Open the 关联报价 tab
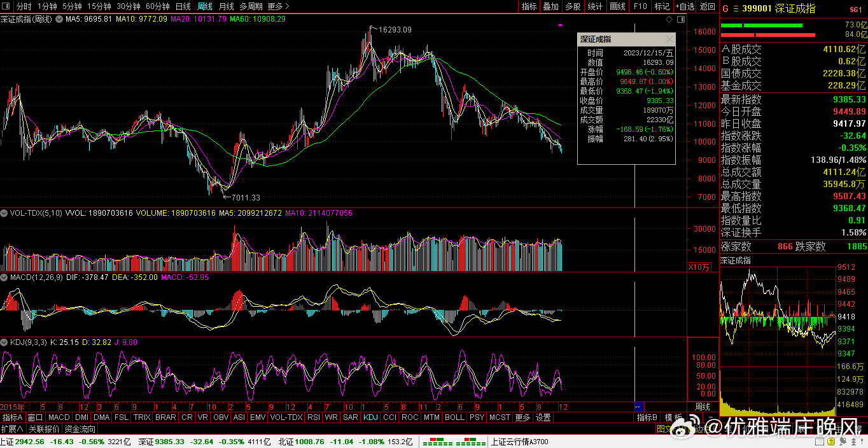Screen dimensions: 868x448 (45, 429)
